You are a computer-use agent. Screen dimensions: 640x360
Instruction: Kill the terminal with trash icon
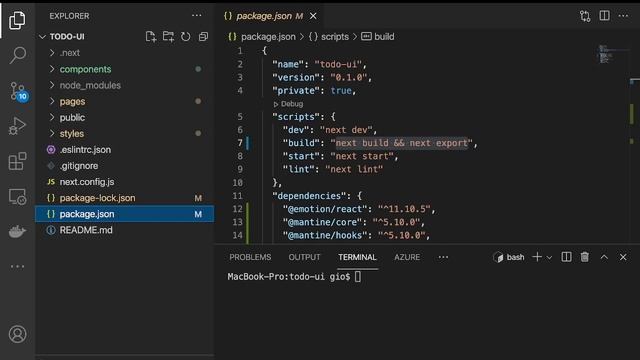coord(585,257)
